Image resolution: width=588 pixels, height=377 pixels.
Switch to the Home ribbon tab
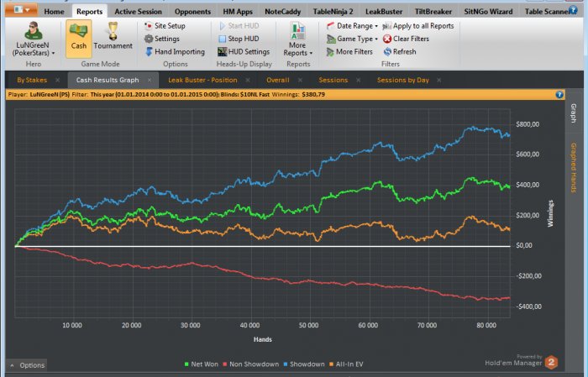click(x=54, y=12)
